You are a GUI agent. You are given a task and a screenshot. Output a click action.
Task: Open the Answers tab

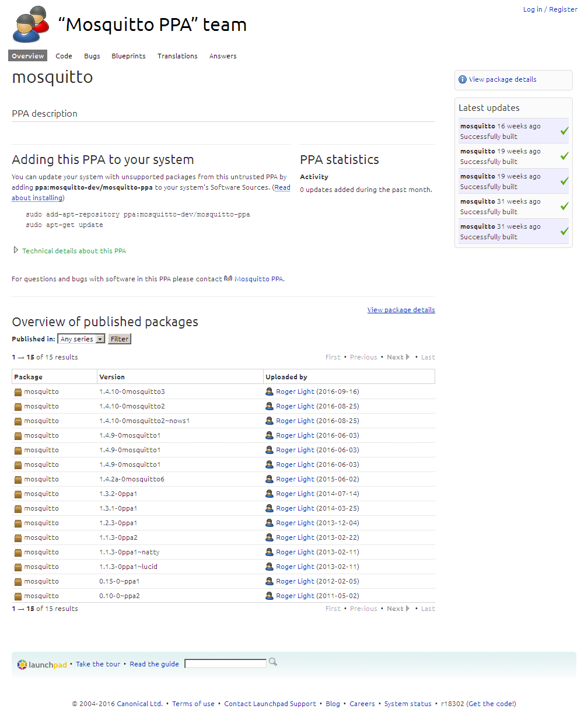point(223,56)
